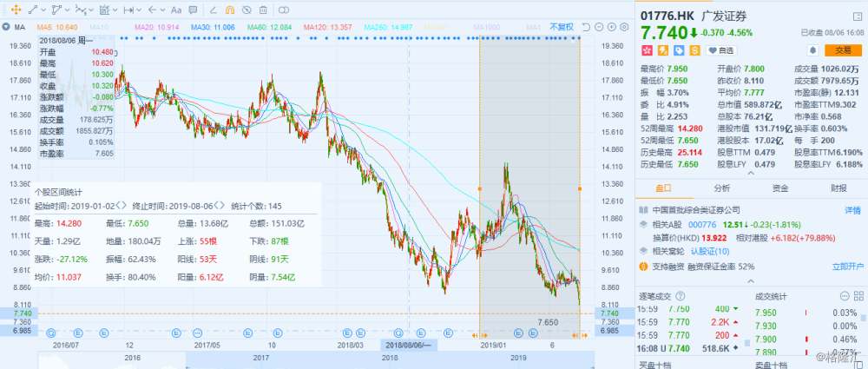Toggle the MA120 moving average line
Viewport: 868px width, 369px height.
coord(328,27)
